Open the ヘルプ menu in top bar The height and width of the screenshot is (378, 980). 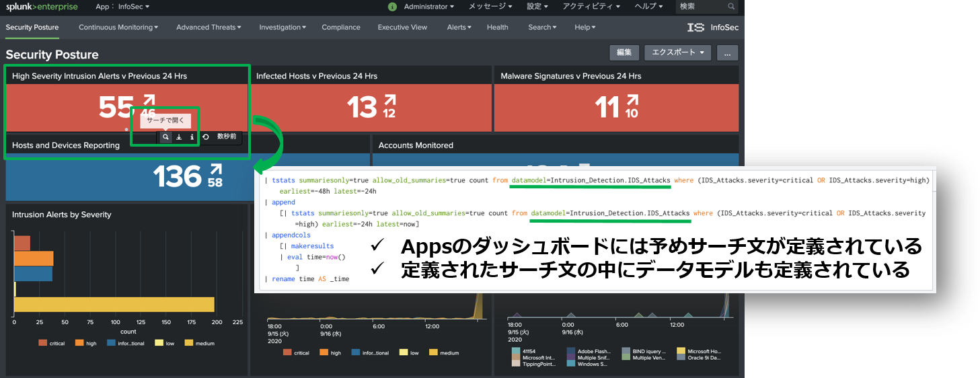tap(650, 7)
